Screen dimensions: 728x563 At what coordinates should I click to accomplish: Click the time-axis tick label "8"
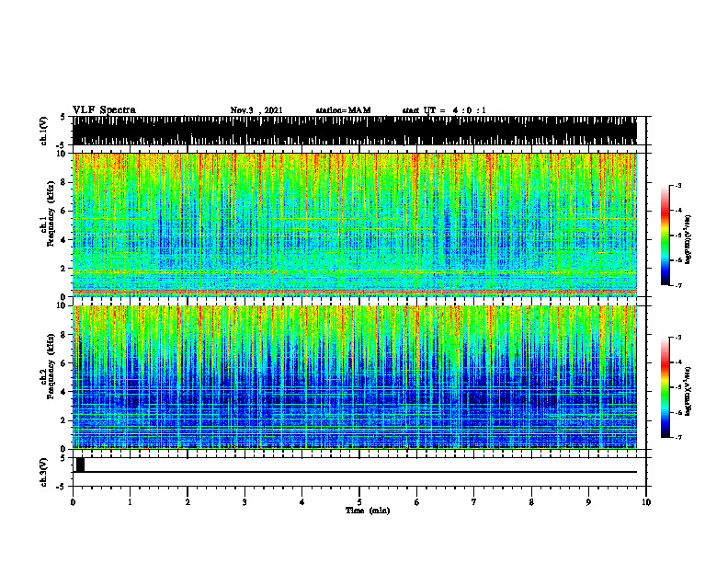pos(531,502)
